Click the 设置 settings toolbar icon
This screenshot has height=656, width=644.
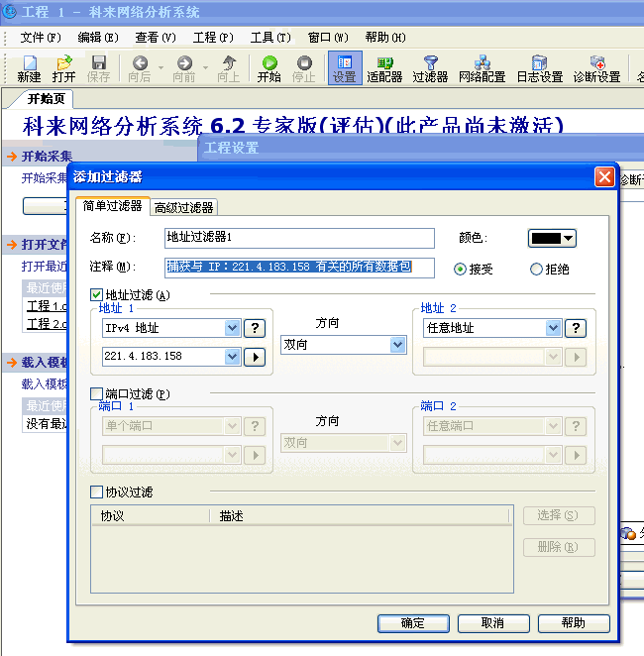345,68
